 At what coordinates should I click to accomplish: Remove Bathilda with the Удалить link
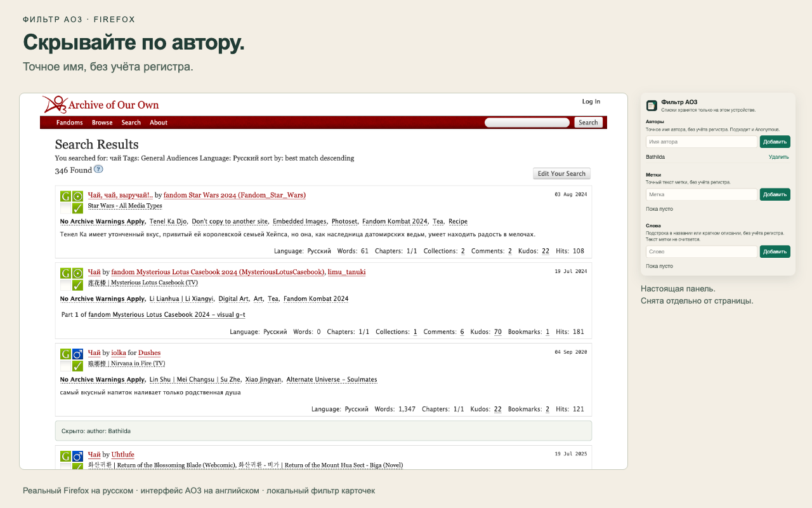(779, 157)
